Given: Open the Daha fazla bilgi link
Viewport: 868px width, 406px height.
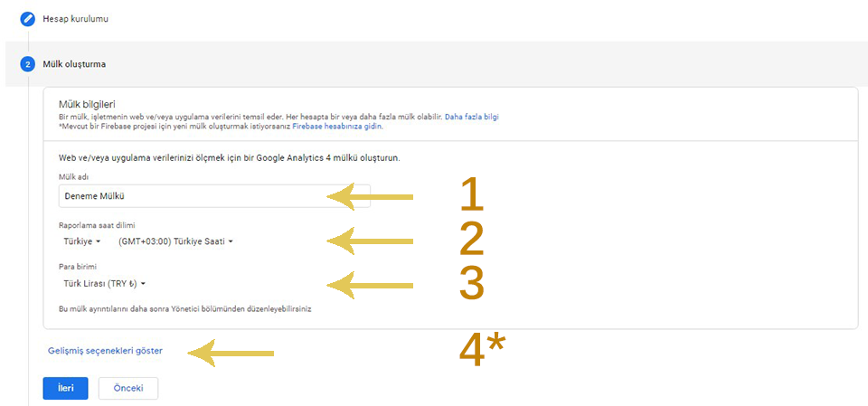Looking at the screenshot, I should (x=472, y=118).
